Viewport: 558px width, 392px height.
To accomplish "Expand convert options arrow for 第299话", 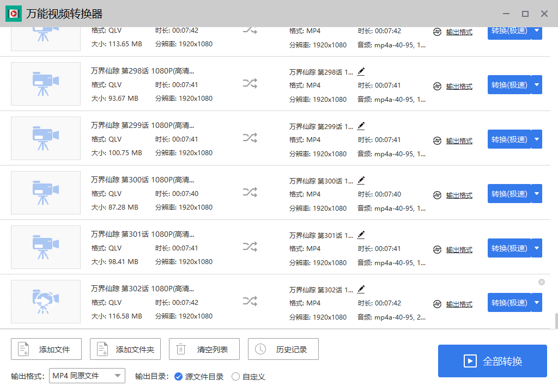I will click(x=537, y=139).
